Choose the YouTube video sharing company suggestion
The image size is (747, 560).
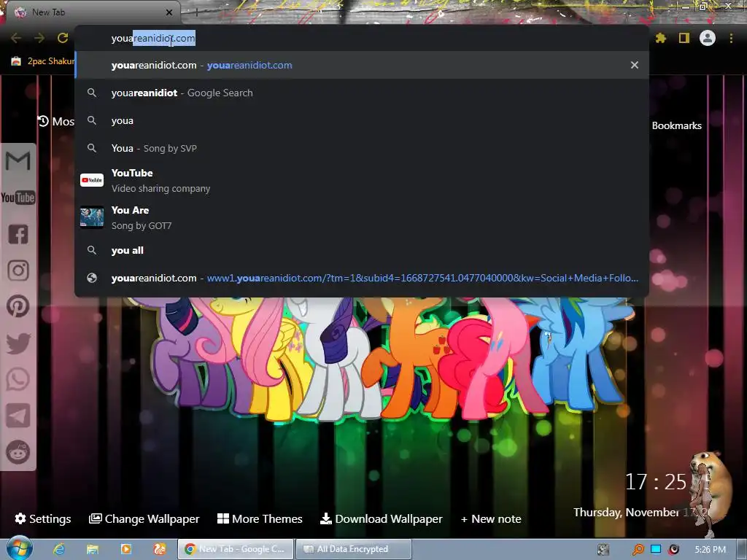362,181
